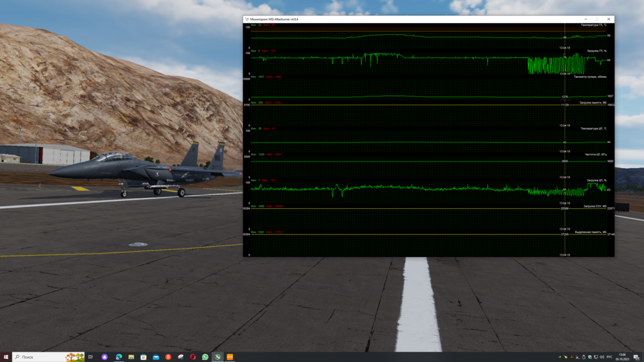
Task: Click the "Загрузка ОЗУ, МБ" graph label
Action: [x=594, y=206]
